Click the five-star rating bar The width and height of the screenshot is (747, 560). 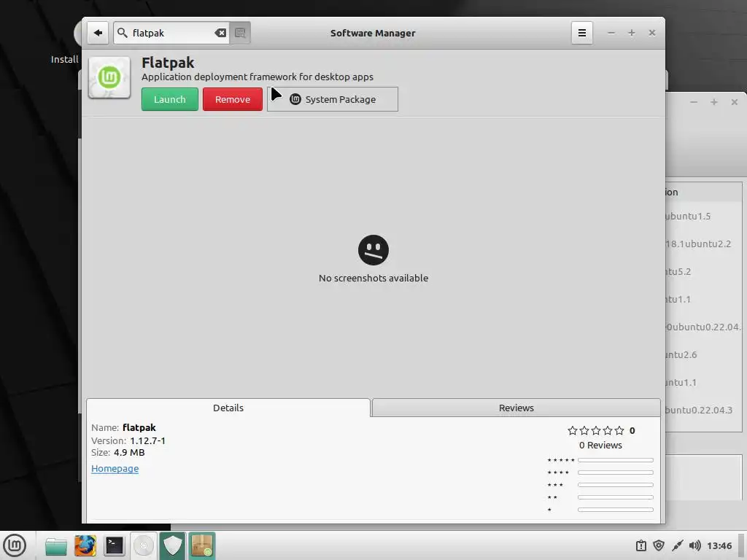(616, 460)
